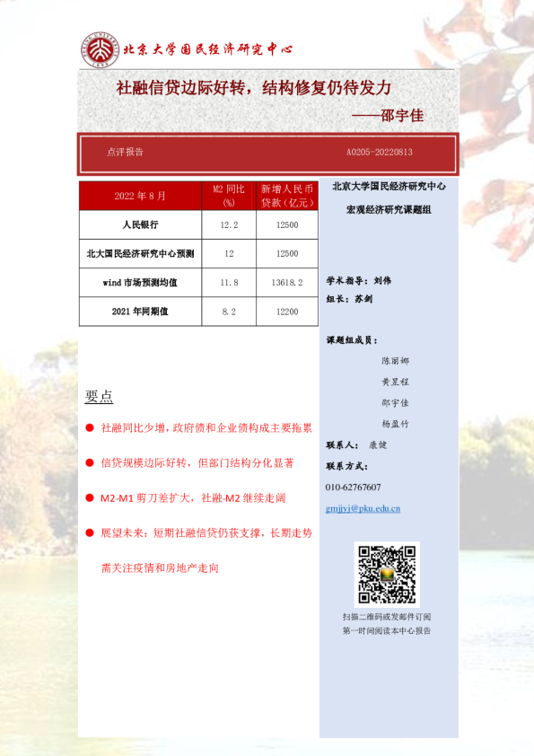
Task: Click the 11.8 cell in wind row
Action: coord(229,283)
